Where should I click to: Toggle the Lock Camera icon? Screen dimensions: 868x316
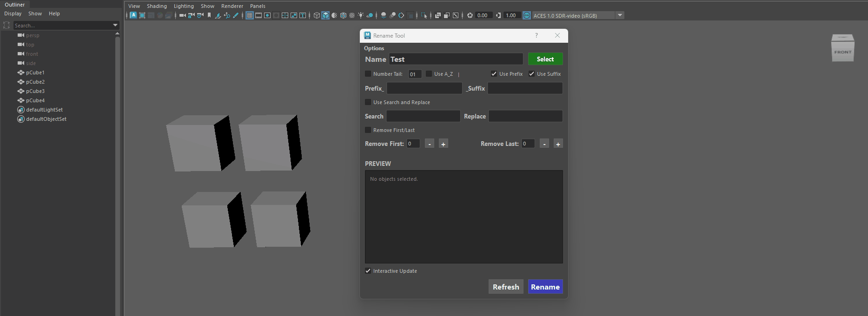coord(192,15)
